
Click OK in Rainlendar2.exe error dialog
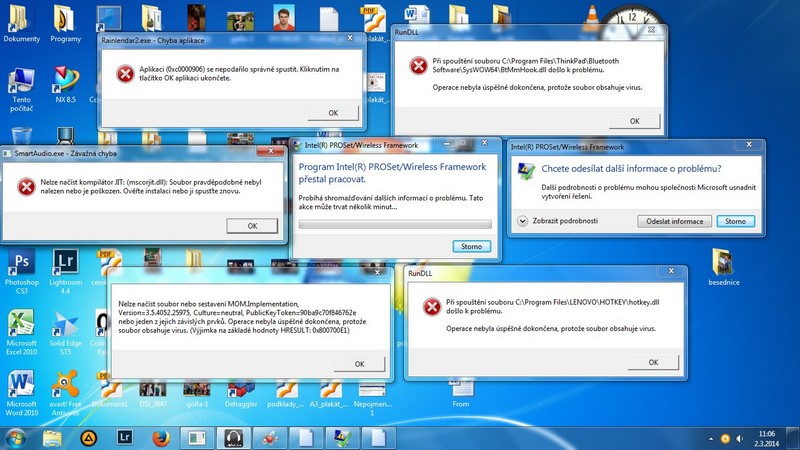coord(331,113)
